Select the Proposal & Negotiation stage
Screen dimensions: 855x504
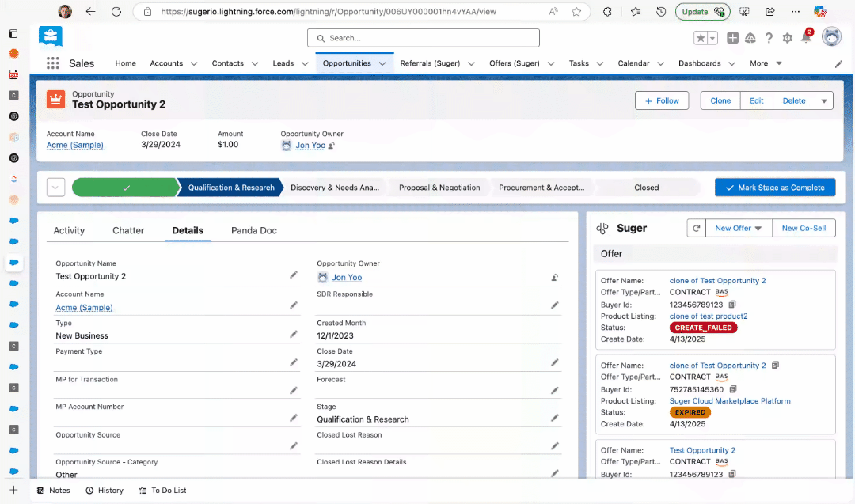click(x=439, y=188)
